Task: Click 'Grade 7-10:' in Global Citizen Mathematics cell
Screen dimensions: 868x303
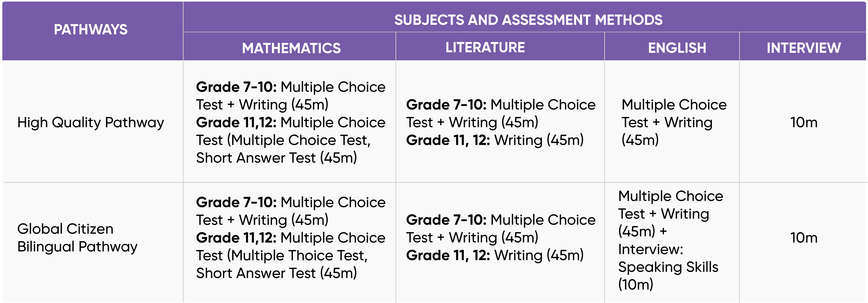Action: [236, 202]
